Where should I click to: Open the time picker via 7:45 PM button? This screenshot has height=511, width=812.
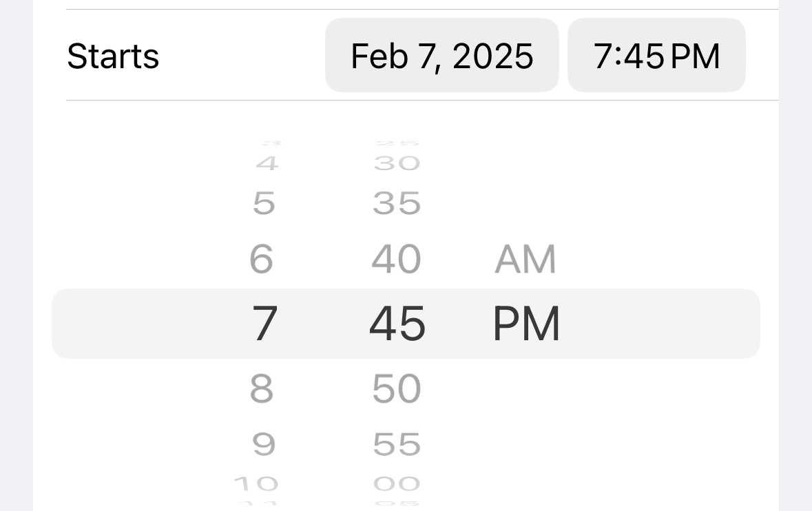[656, 56]
